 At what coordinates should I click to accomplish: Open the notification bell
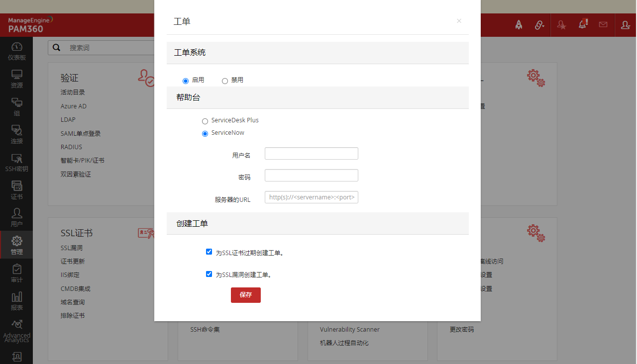(x=582, y=24)
